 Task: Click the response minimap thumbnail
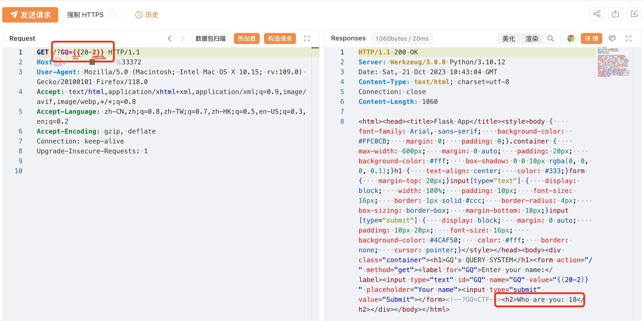click(614, 62)
